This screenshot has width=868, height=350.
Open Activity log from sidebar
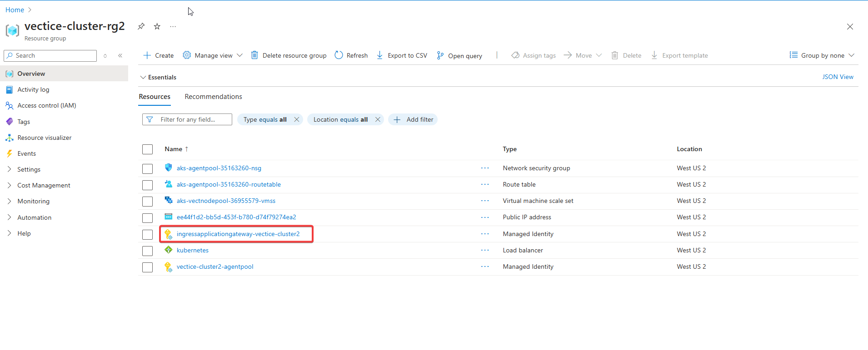coord(33,89)
